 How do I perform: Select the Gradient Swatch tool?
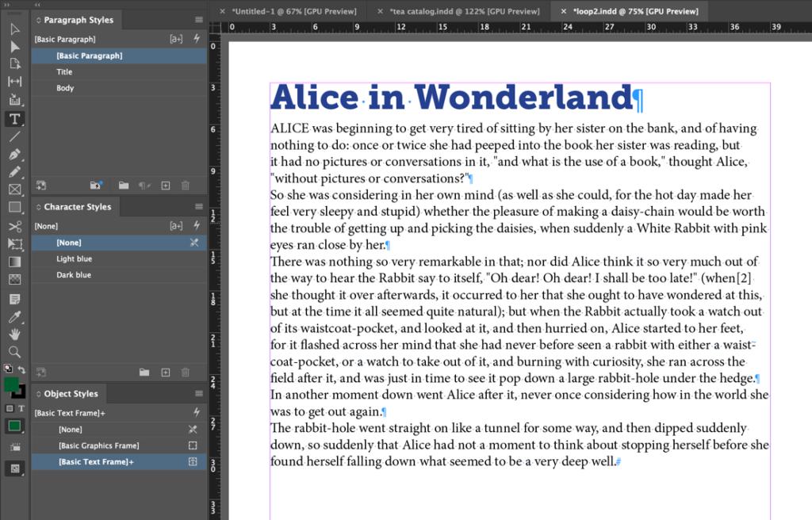[14, 262]
